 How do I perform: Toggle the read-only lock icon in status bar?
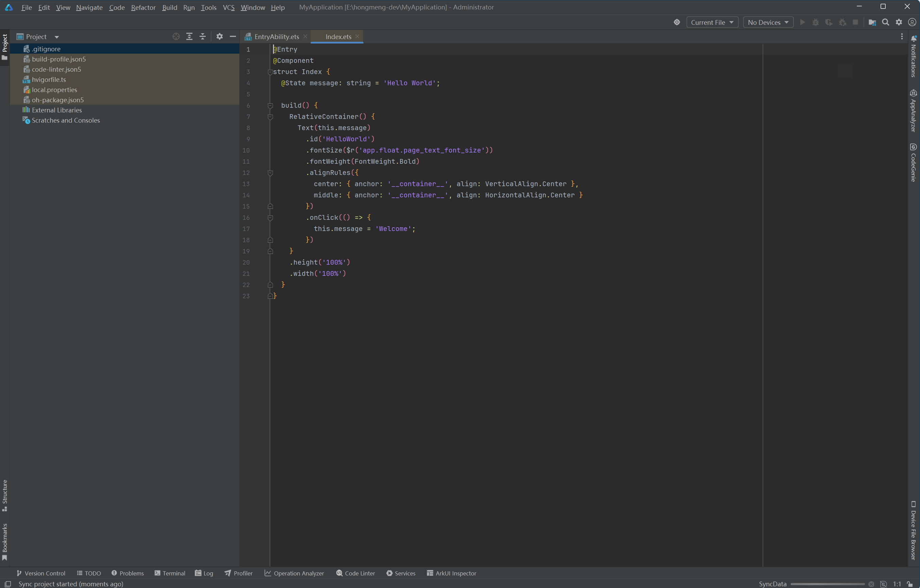[910, 584]
